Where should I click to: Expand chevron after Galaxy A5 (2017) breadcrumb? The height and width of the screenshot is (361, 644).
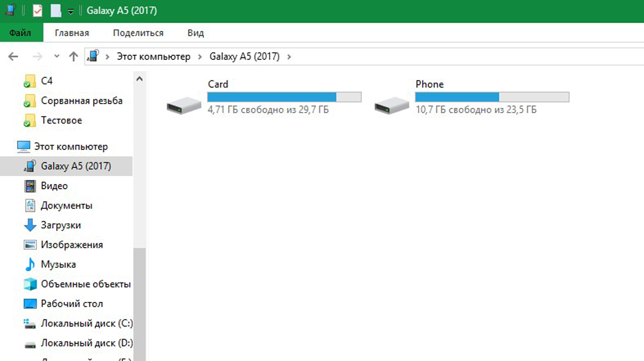coord(289,57)
